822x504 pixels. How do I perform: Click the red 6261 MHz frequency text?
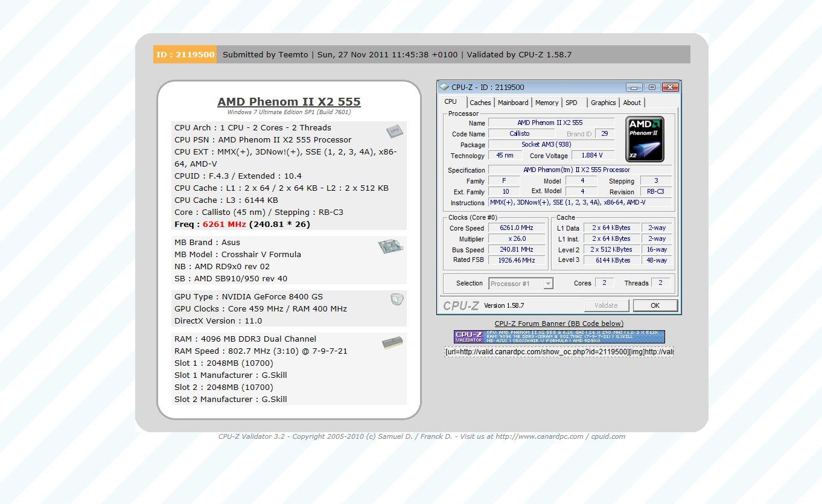click(224, 225)
